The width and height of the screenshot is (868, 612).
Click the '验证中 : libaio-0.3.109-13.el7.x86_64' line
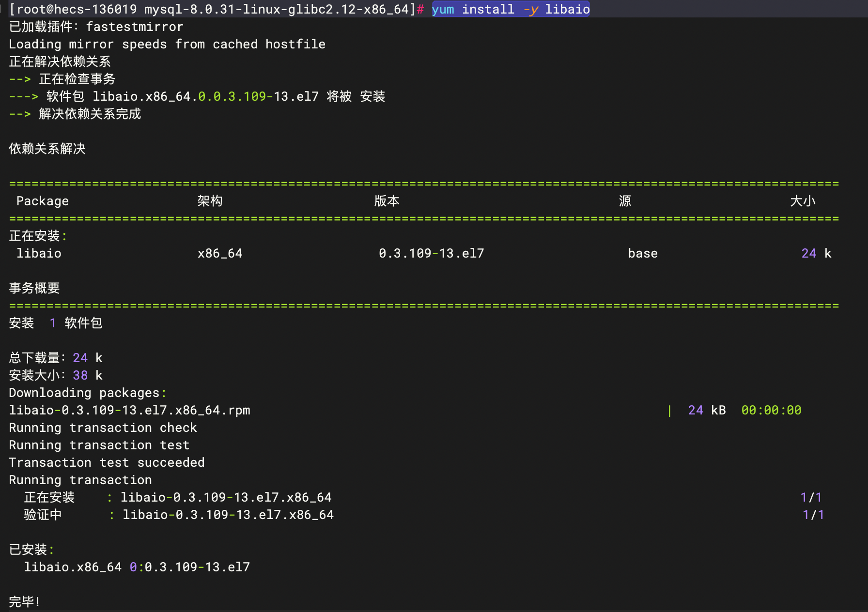coord(179,515)
